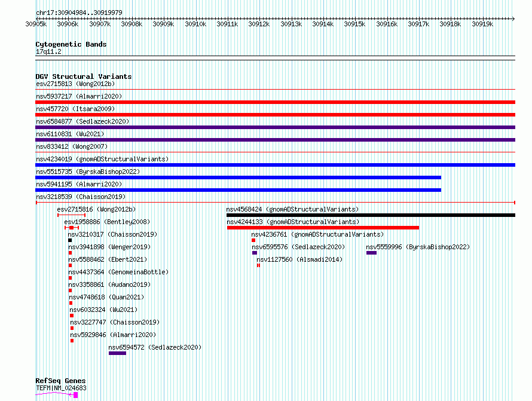Click the Cytogenetic Bands track title
The image size is (532, 401).
point(71,44)
